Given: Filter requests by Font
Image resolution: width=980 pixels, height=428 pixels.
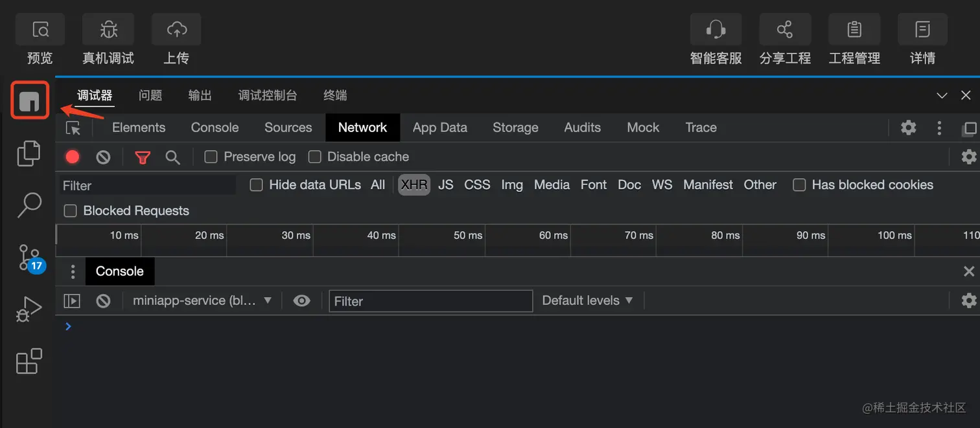Looking at the screenshot, I should (x=594, y=185).
